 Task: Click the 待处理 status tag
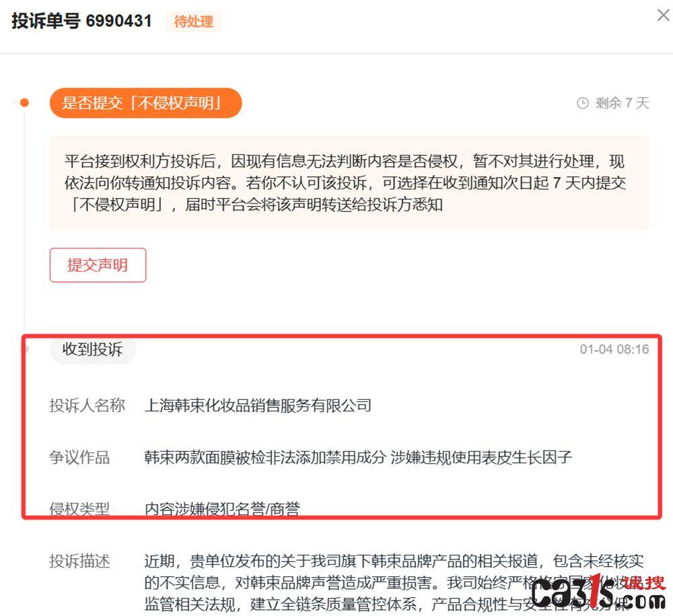point(194,22)
